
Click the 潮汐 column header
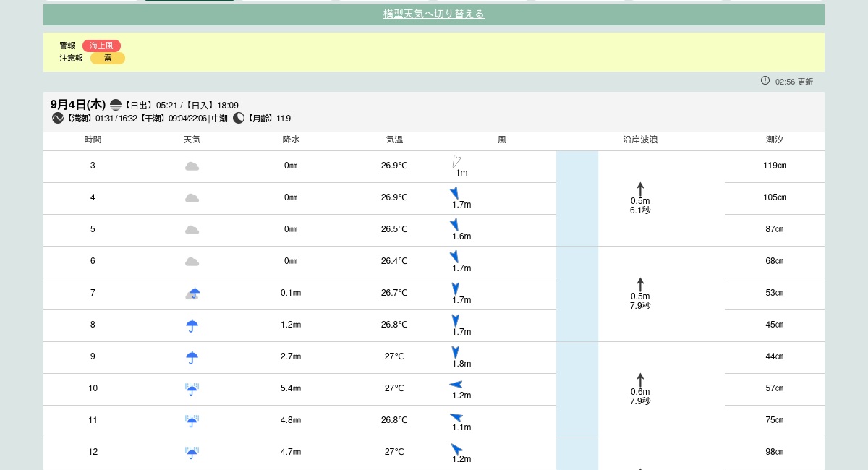click(774, 140)
